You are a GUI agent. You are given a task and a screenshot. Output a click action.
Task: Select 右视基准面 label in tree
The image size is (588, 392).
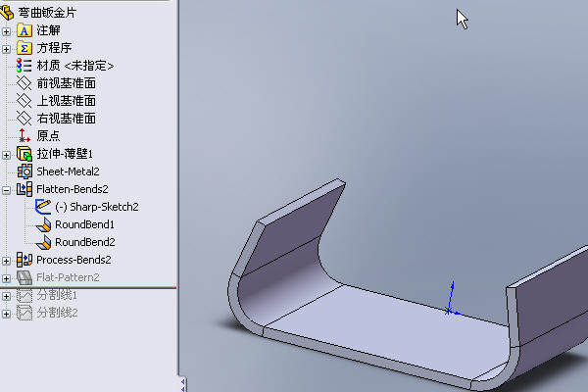tap(66, 119)
